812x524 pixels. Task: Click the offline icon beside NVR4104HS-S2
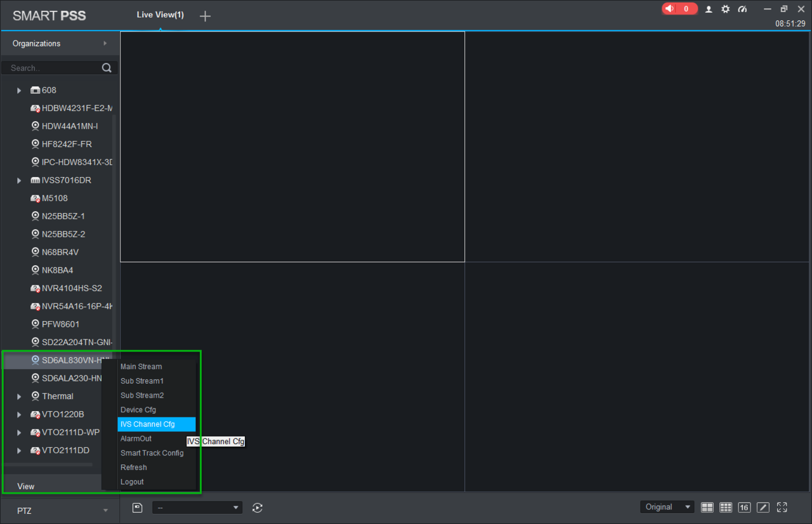(x=36, y=288)
